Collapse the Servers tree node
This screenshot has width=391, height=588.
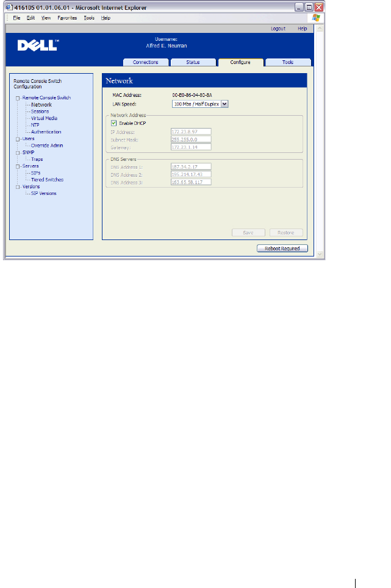tap(18, 166)
